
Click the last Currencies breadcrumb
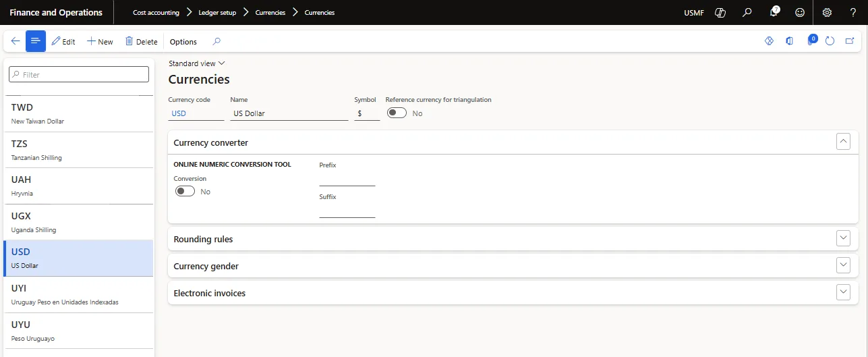tap(320, 12)
